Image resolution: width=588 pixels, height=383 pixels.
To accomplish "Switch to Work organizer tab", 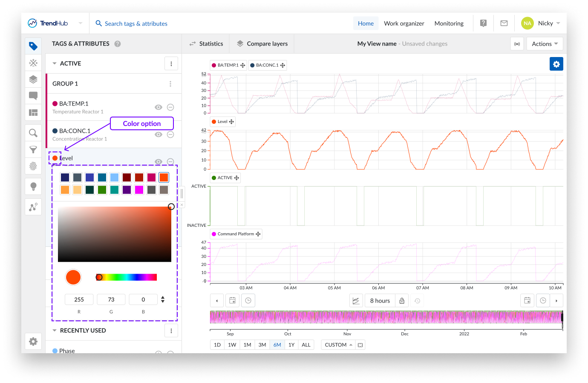I will coord(404,23).
